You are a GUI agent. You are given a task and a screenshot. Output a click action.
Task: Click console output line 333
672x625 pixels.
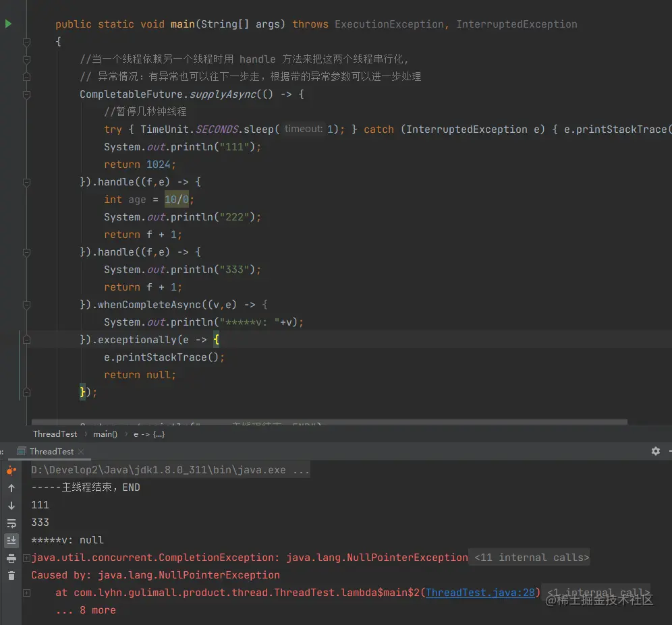click(40, 523)
